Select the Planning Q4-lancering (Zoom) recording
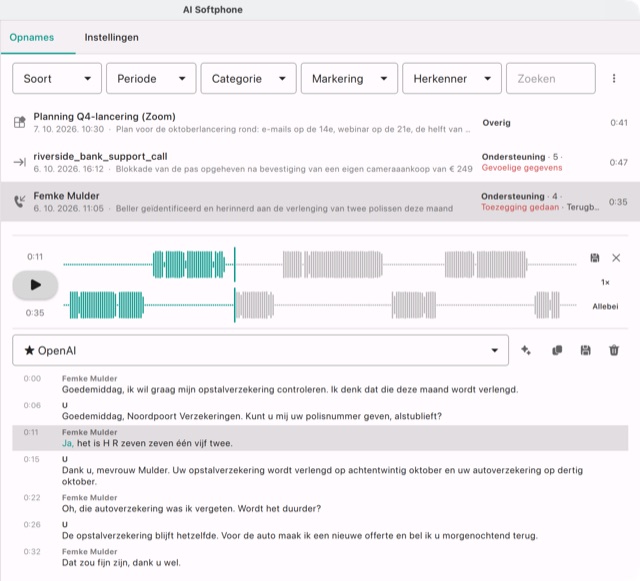Image resolution: width=640 pixels, height=581 pixels. (x=320, y=122)
